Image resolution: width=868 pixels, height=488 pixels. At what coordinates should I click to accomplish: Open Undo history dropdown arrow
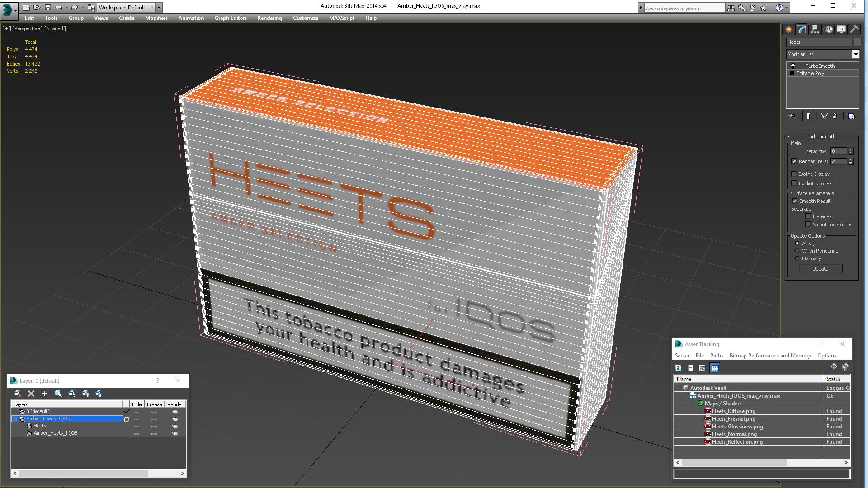point(66,8)
